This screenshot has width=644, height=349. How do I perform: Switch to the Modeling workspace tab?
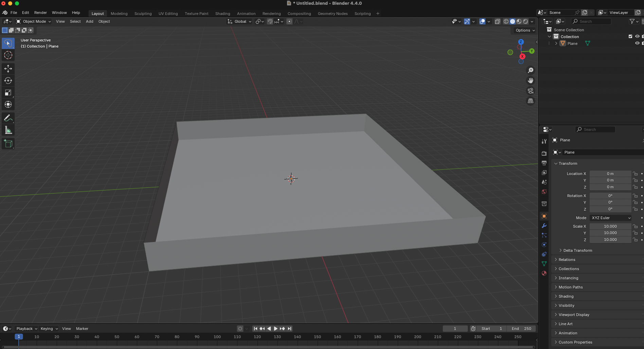point(119,14)
